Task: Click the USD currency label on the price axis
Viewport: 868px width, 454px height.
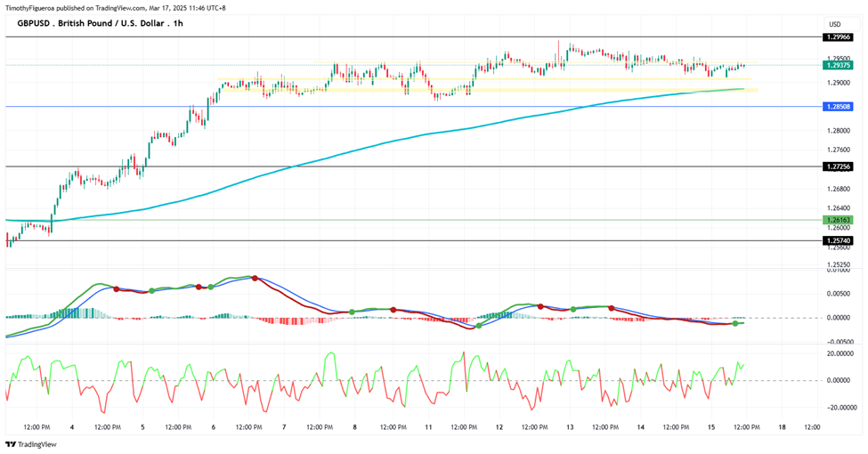Action: coord(835,24)
